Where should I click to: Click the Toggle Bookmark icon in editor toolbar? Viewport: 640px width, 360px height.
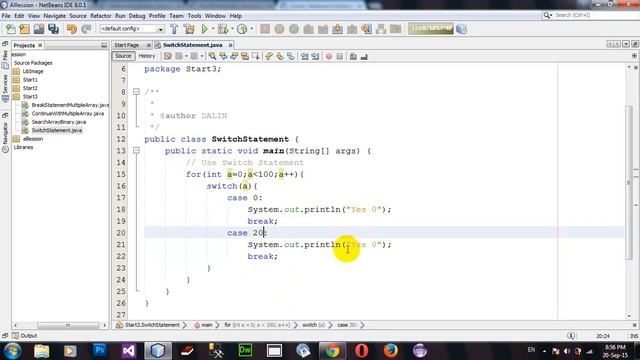point(291,56)
